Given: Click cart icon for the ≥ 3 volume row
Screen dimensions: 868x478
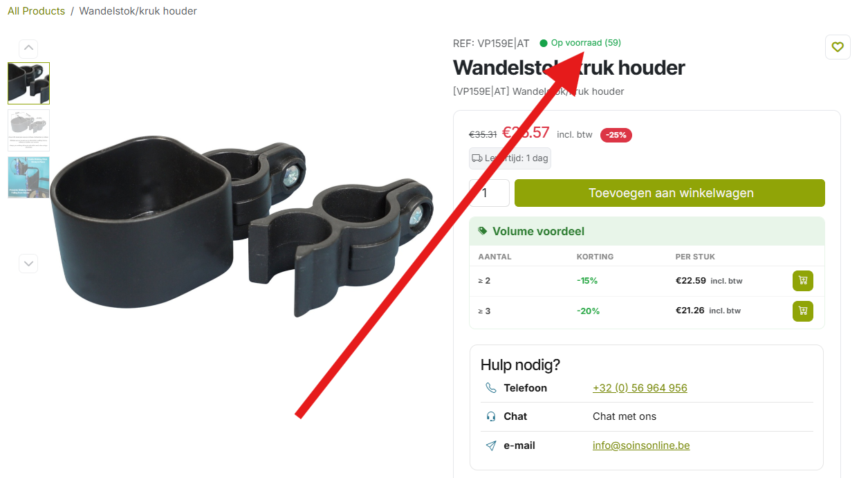Looking at the screenshot, I should [803, 311].
